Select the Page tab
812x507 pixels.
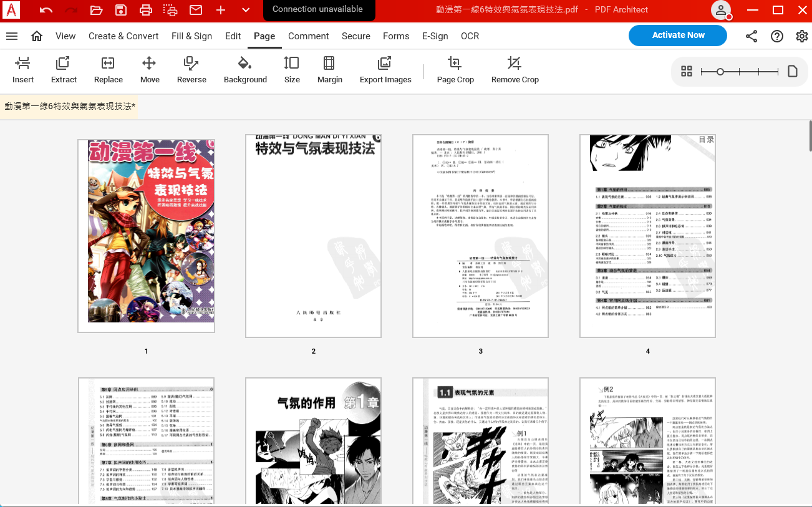pos(264,36)
